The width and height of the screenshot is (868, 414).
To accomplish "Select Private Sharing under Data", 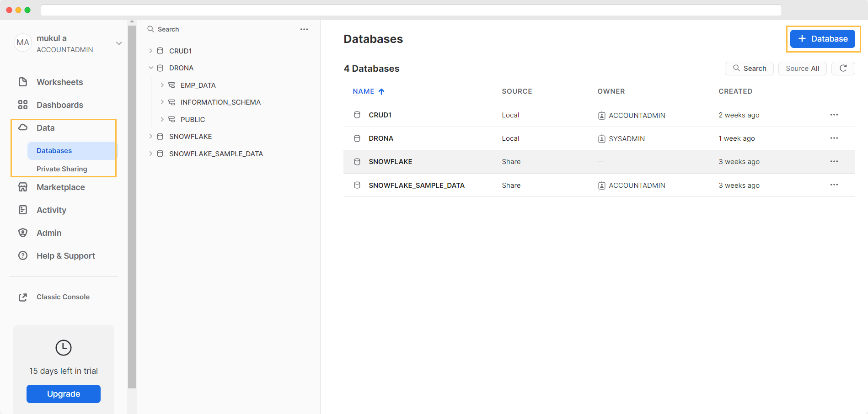I will [x=62, y=169].
